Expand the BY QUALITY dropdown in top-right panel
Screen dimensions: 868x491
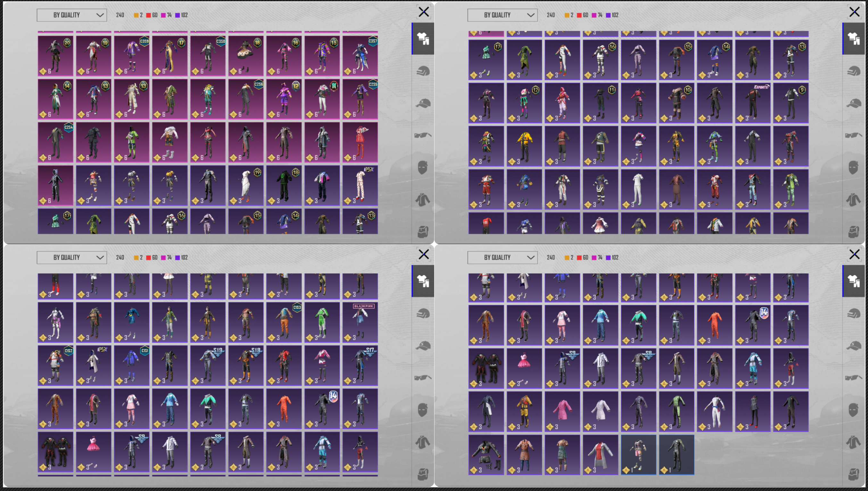tap(503, 15)
